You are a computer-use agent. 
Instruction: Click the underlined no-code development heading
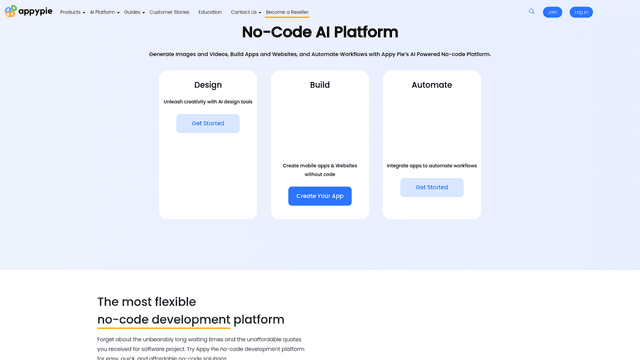tap(164, 320)
